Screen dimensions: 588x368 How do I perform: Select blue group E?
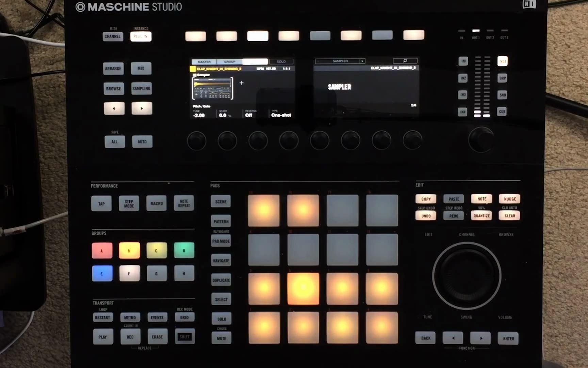click(x=102, y=274)
